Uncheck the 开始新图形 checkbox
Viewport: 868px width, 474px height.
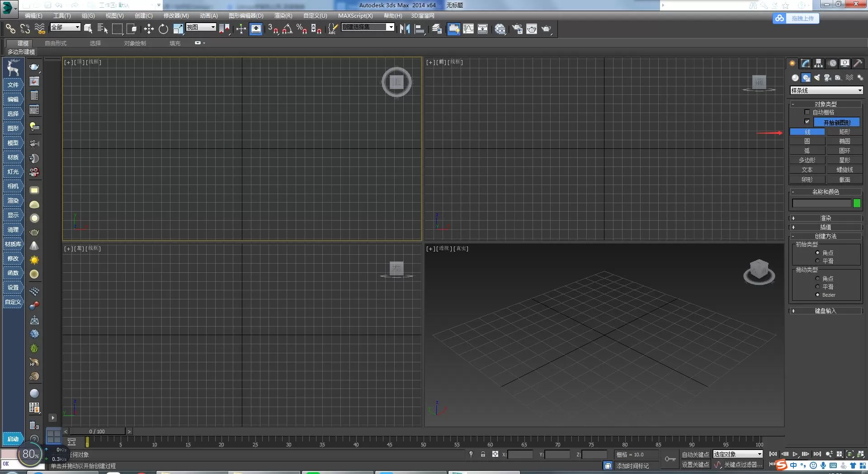pos(807,122)
